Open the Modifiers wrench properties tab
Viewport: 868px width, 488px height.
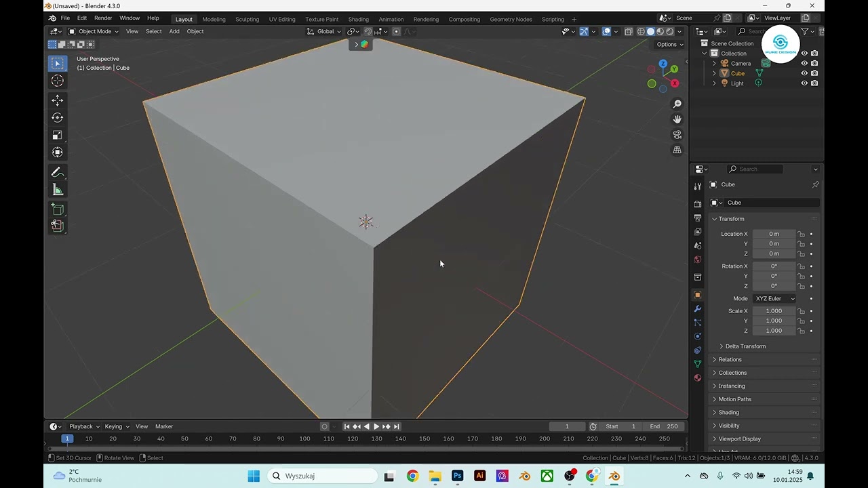pyautogui.click(x=697, y=308)
